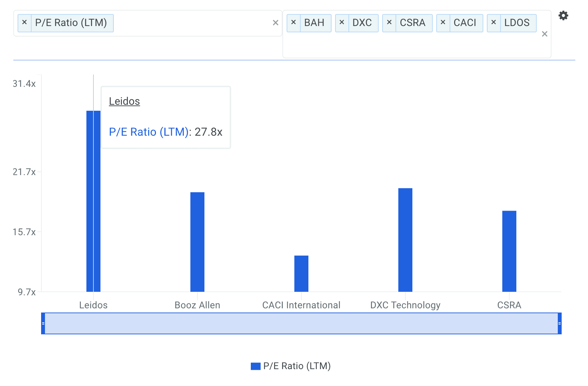Toggle P/E Ratio (LTM) legend series
The height and width of the screenshot is (386, 588).
coord(297,366)
